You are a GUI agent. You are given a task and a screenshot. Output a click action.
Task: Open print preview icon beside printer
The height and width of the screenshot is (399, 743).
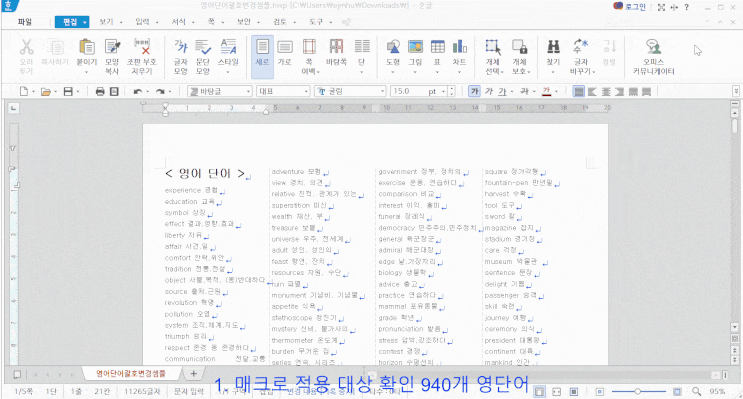pyautogui.click(x=114, y=91)
